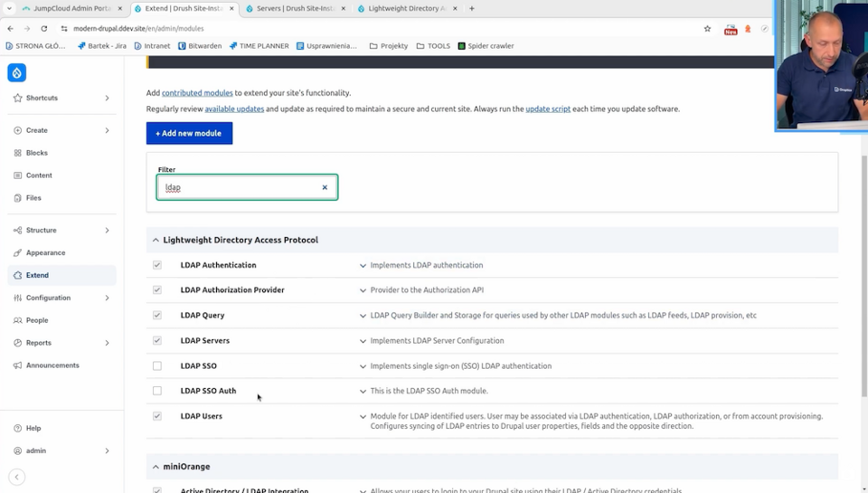Viewport: 868px width, 493px height.
Task: Open the Spider crawler bookmark
Action: pos(486,46)
